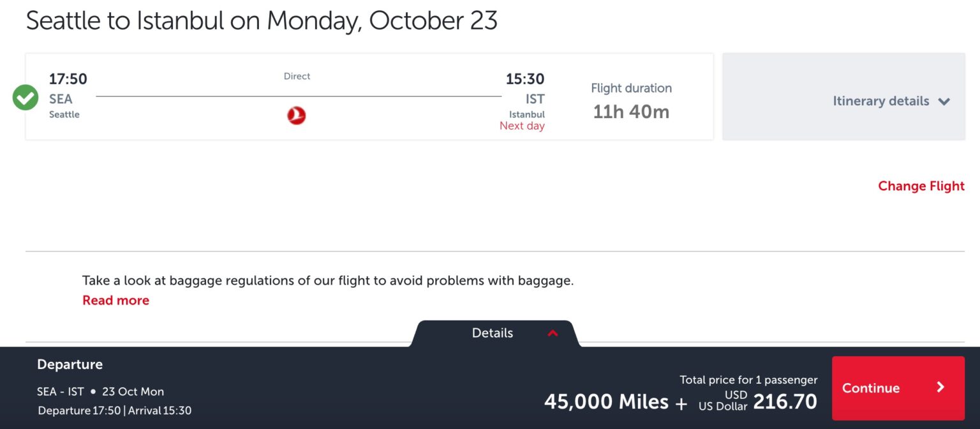Click the Direct flight route line

click(296, 96)
